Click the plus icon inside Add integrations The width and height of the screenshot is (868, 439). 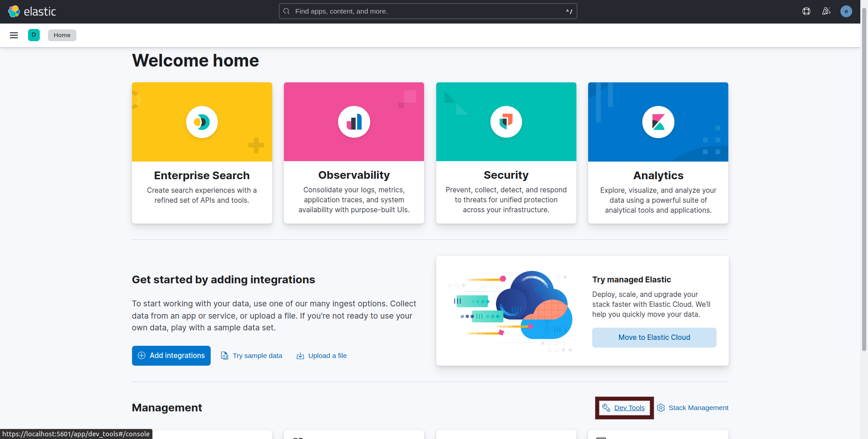142,355
